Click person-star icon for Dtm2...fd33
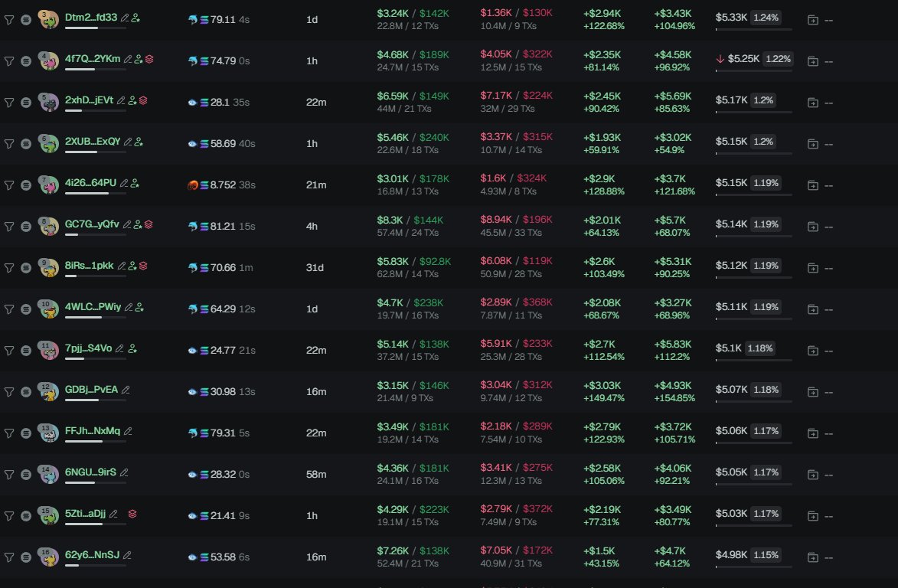Viewport: 898px width, 588px height. click(x=136, y=18)
